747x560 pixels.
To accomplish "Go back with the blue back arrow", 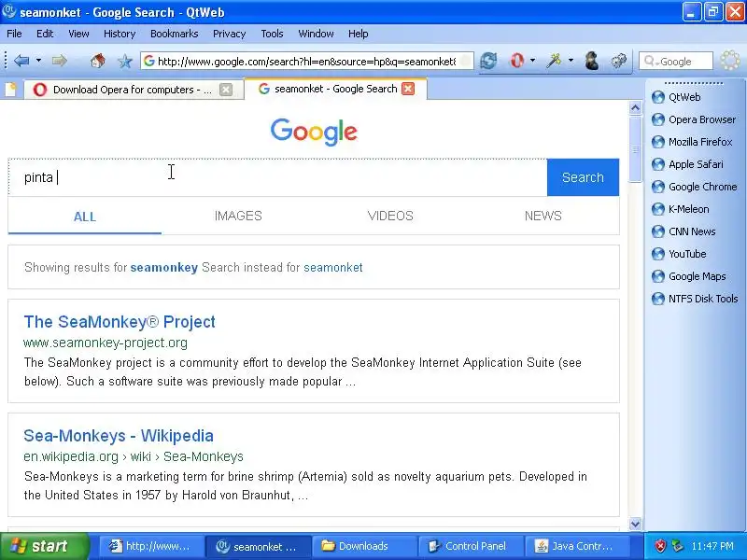I will click(x=21, y=61).
